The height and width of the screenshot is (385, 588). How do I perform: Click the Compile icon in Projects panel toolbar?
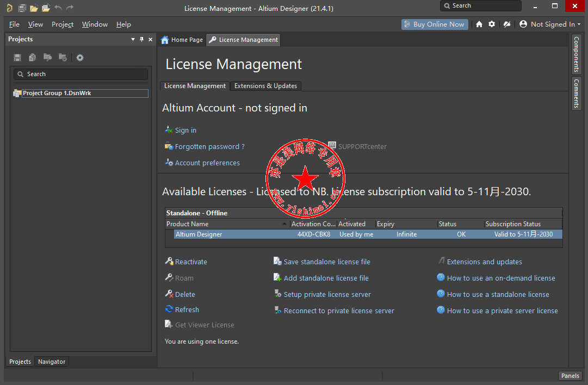pos(32,57)
